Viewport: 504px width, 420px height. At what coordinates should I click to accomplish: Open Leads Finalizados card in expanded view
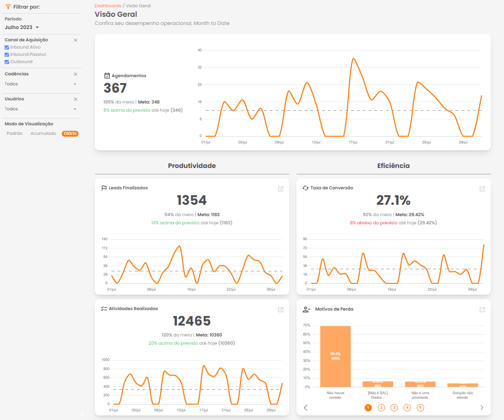pyautogui.click(x=281, y=189)
